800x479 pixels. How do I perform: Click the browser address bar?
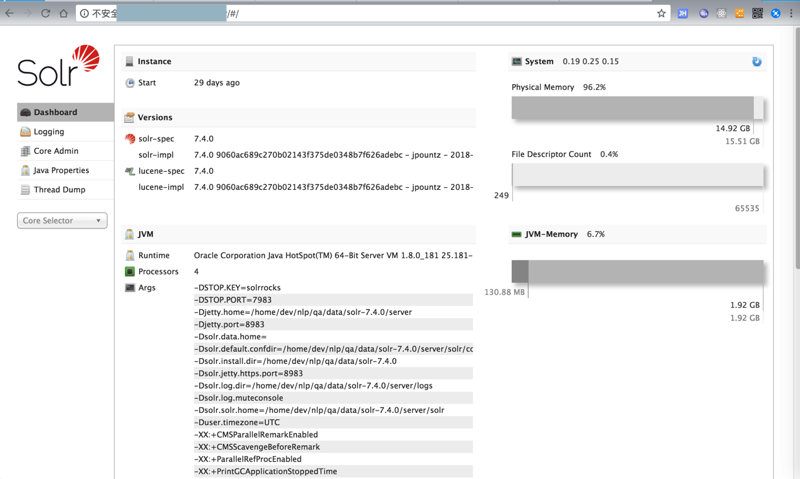point(372,13)
